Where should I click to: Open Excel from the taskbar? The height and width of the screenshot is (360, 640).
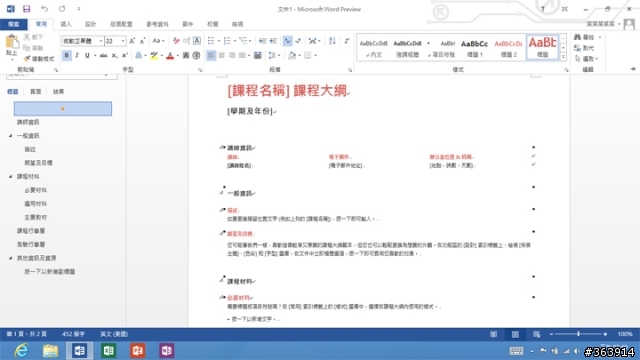[109, 351]
